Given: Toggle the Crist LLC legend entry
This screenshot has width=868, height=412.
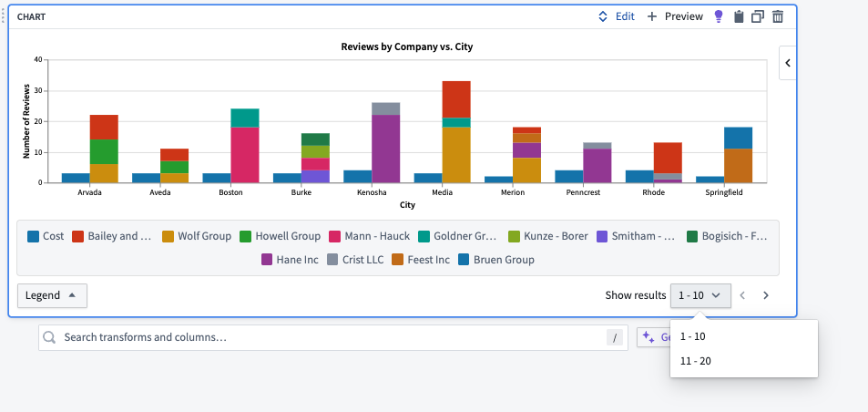Looking at the screenshot, I should tap(355, 260).
